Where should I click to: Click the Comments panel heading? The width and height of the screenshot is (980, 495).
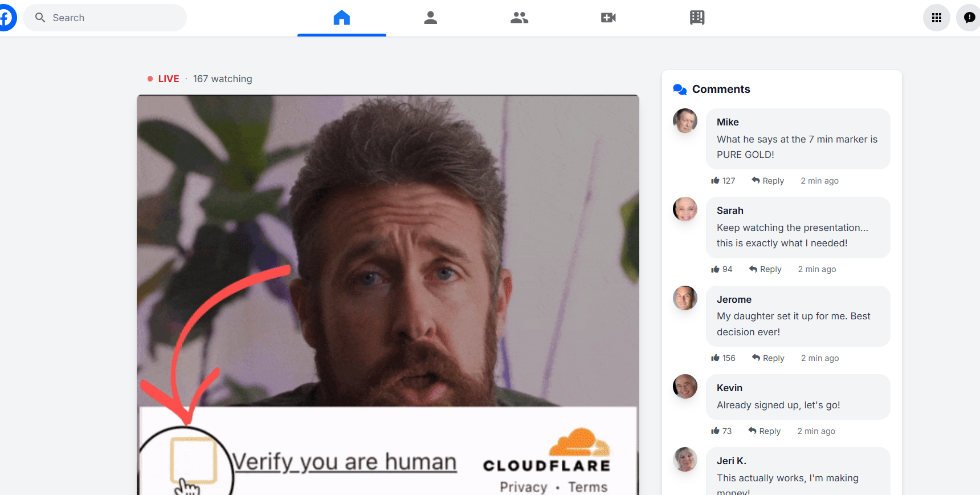pos(721,90)
